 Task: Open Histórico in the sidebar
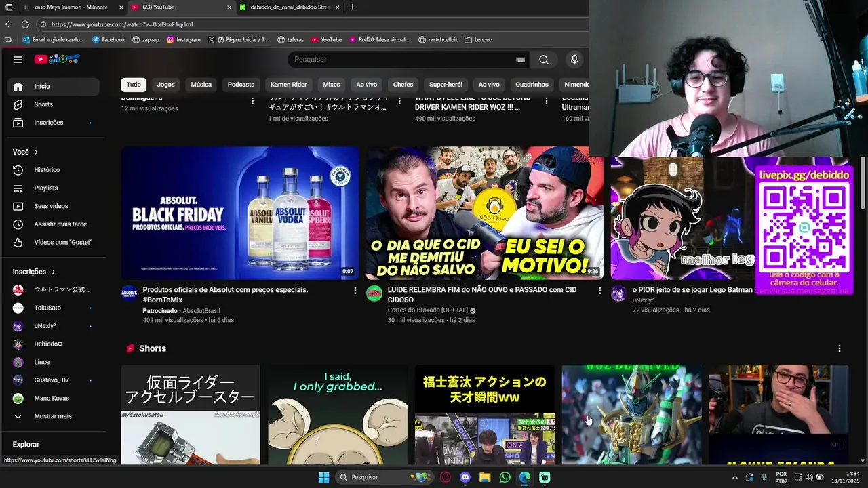[53, 170]
